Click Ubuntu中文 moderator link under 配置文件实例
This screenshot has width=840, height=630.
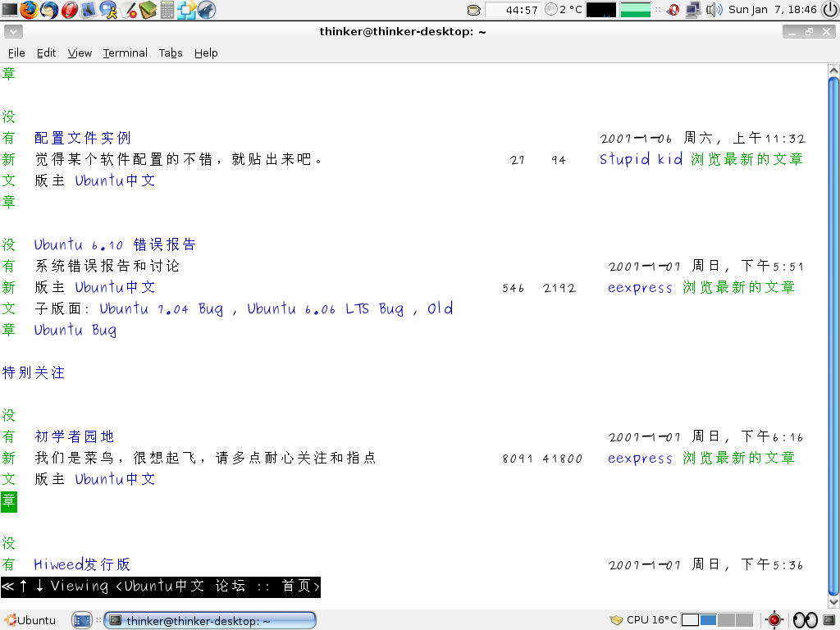pyautogui.click(x=115, y=180)
